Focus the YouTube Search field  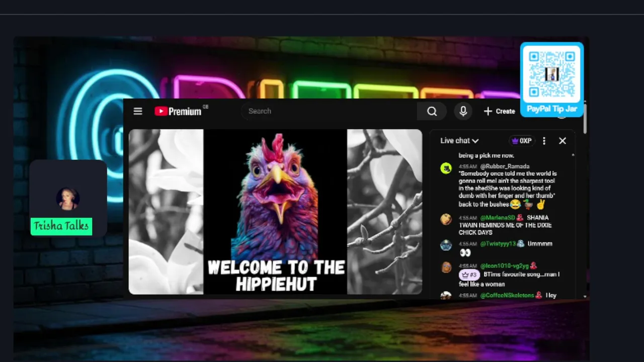click(x=330, y=111)
